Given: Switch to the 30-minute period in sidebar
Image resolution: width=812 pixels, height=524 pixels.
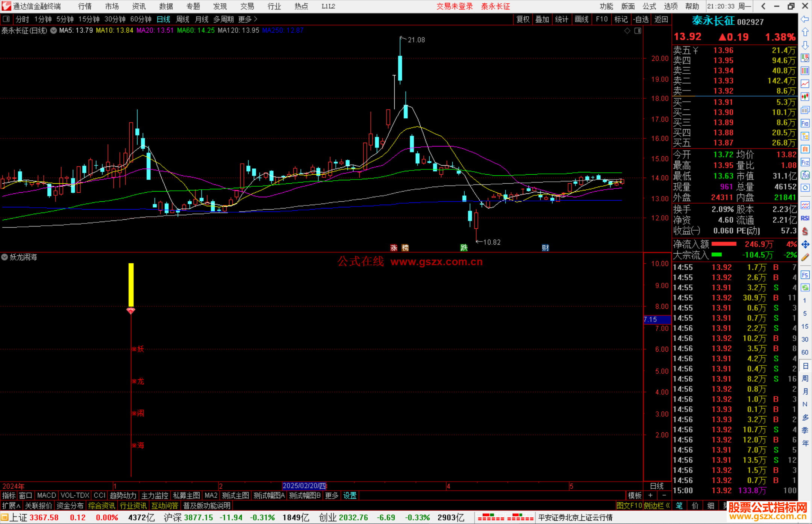Looking at the screenshot, I should click(x=805, y=339).
